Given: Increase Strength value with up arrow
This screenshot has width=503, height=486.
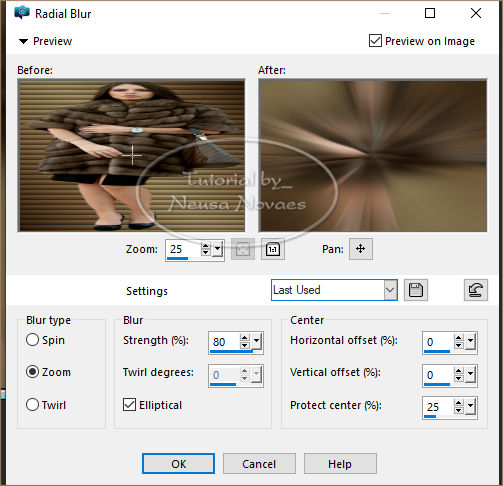Looking at the screenshot, I should coord(245,338).
